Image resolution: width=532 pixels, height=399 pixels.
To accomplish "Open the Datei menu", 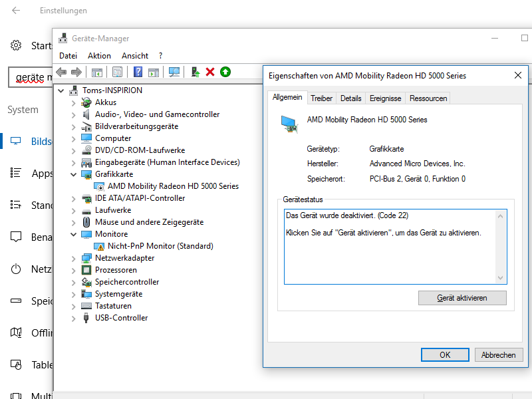I will coord(68,56).
